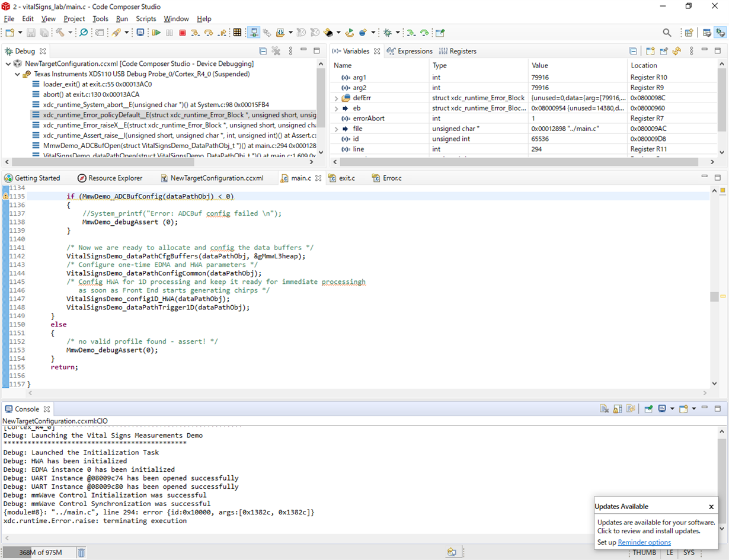Click the Reminder options link
Screen dimensions: 729x560
pos(644,542)
